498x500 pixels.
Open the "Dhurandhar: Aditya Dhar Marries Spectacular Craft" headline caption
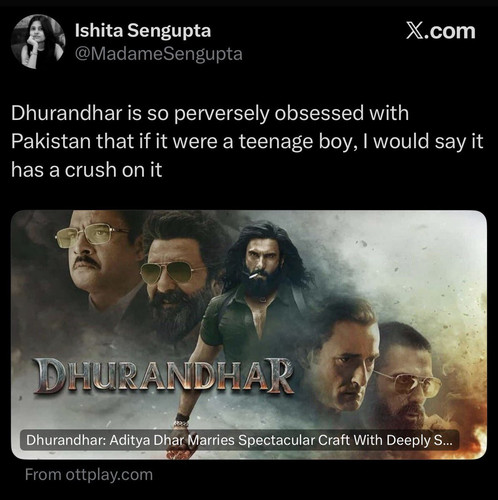tap(240, 440)
